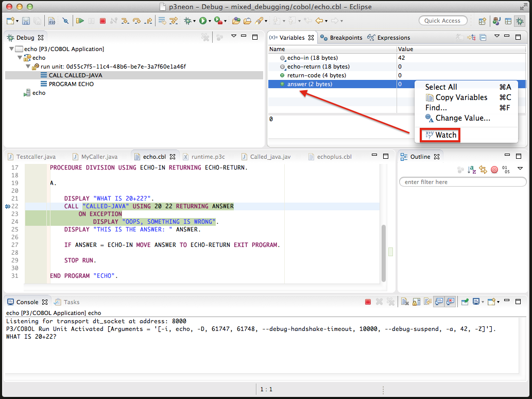
Task: Click the Back navigation arrow icon
Action: coord(319,21)
